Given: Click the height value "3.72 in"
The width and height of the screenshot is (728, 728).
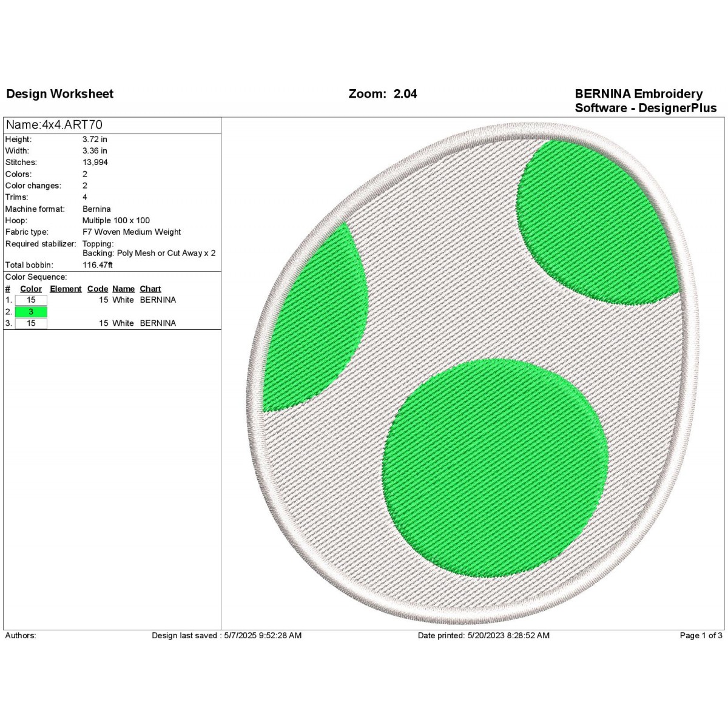Looking at the screenshot, I should tap(95, 140).
